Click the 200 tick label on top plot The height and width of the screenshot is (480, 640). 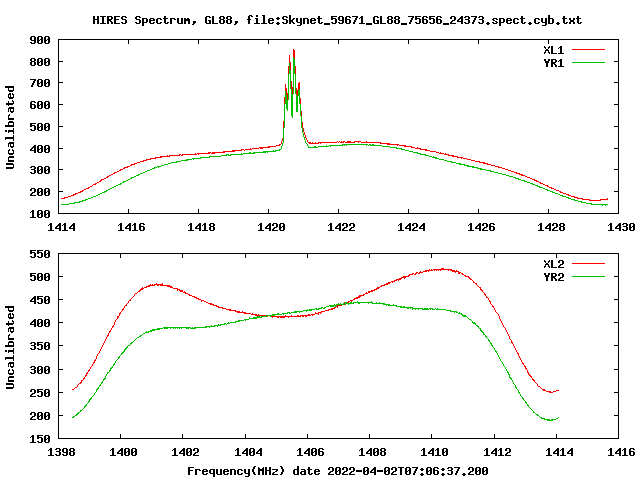40,192
